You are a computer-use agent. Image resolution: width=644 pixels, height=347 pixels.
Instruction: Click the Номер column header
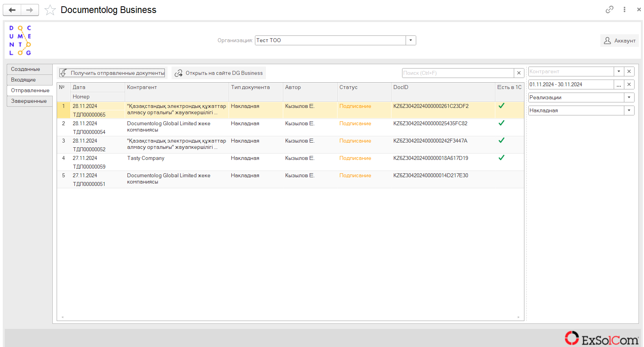(x=98, y=96)
